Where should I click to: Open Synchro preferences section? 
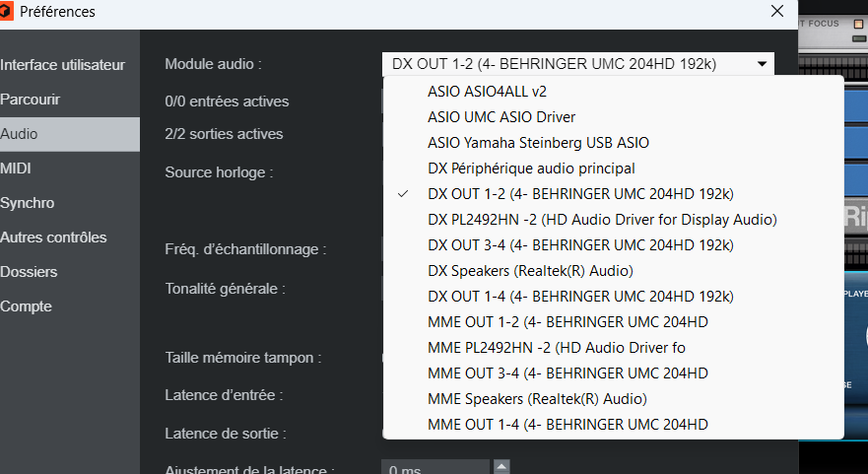(70, 203)
